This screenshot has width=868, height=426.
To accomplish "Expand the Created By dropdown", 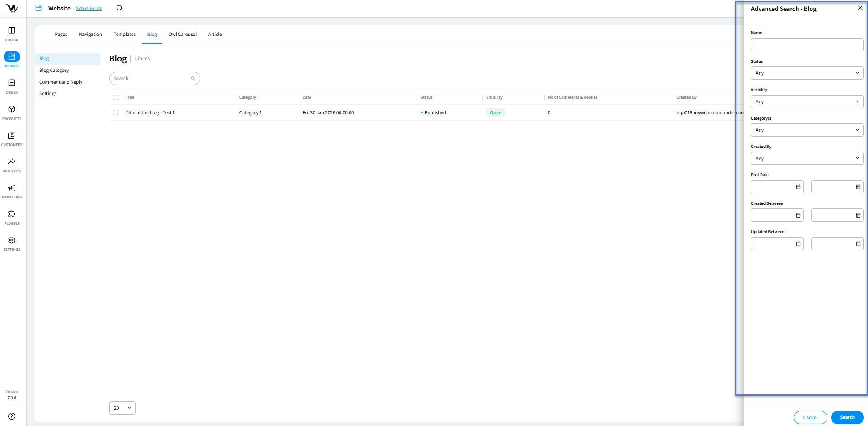I will pos(807,159).
